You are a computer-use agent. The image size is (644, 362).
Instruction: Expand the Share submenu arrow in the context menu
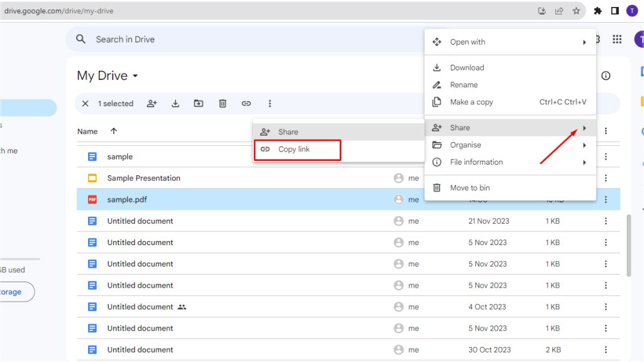(584, 128)
